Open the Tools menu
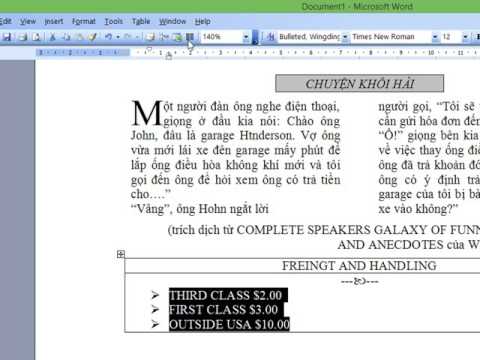 point(114,21)
